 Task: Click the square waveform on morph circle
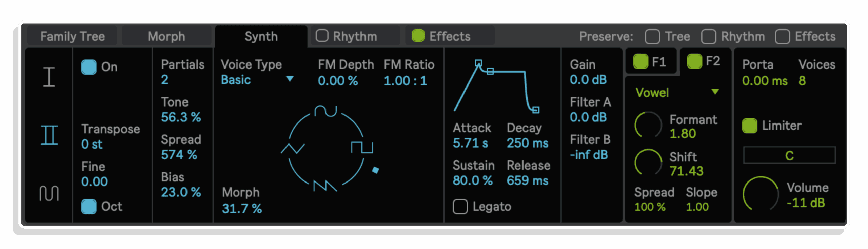click(362, 147)
